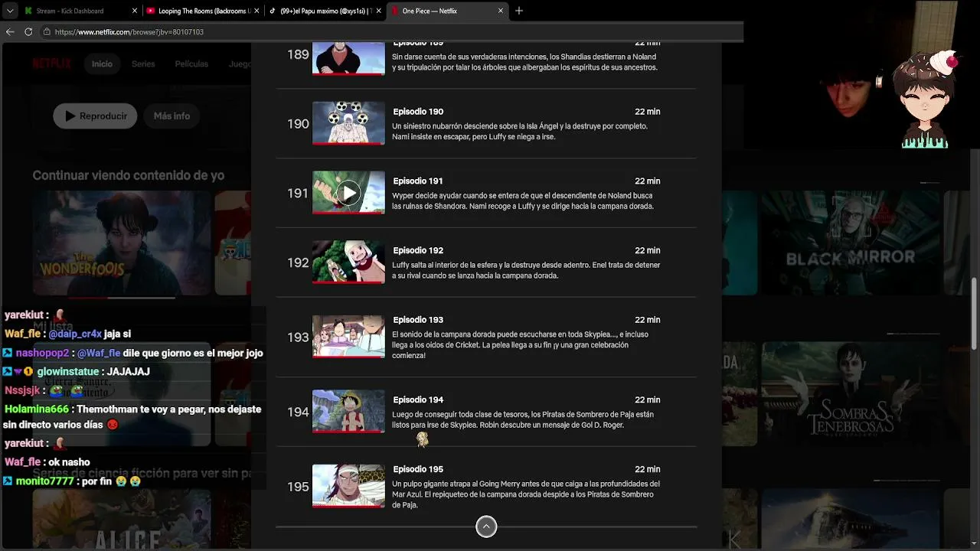
Task: Click glowinstatue username in chat
Action: [x=68, y=372]
